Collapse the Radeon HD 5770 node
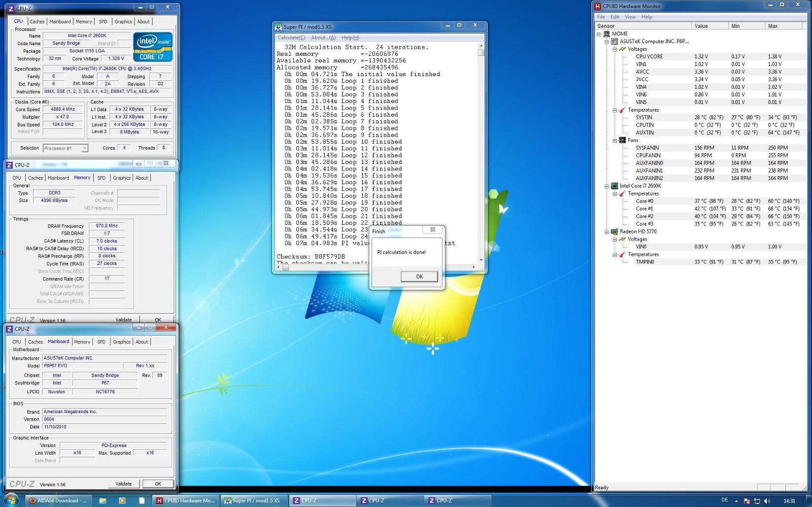Screen dimensions: 812x507 click(x=606, y=232)
